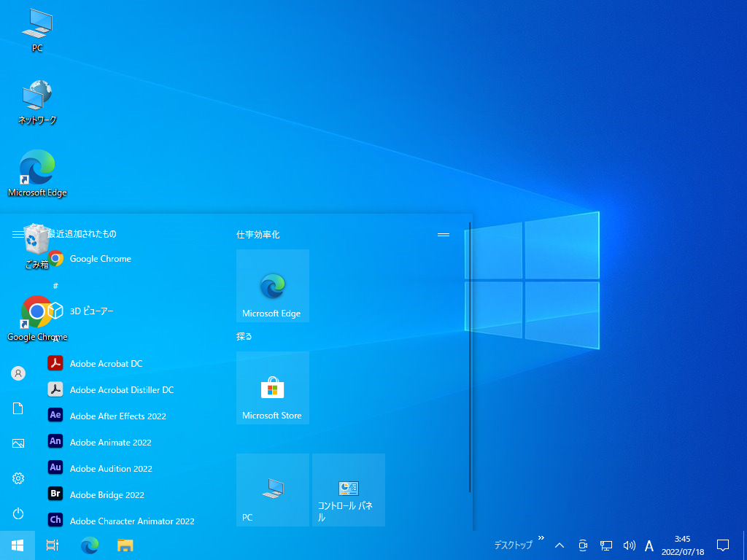Viewport: 747px width, 560px height.
Task: Click the 仕事効率化 group heading
Action: (258, 234)
